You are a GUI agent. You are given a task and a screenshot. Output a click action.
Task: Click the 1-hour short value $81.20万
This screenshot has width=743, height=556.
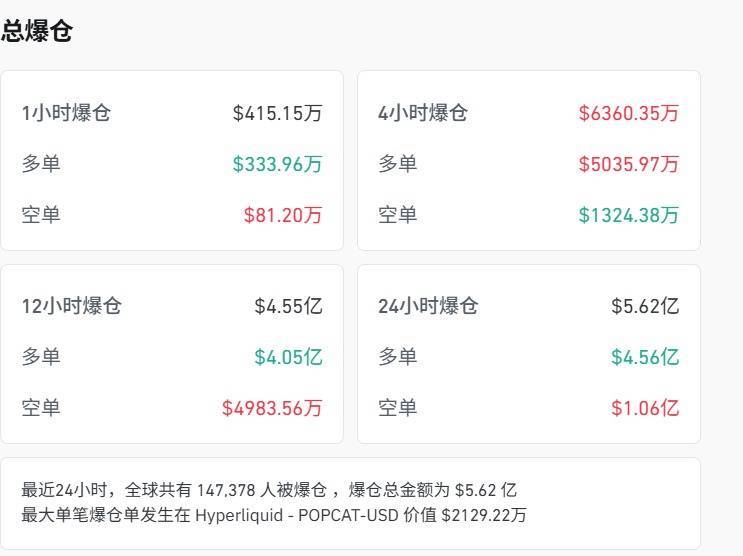tap(283, 215)
